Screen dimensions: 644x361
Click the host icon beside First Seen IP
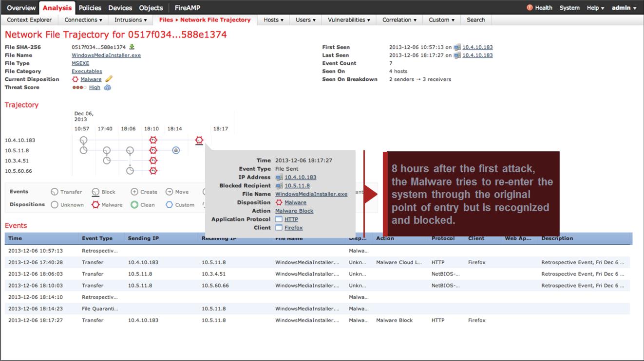457,47
